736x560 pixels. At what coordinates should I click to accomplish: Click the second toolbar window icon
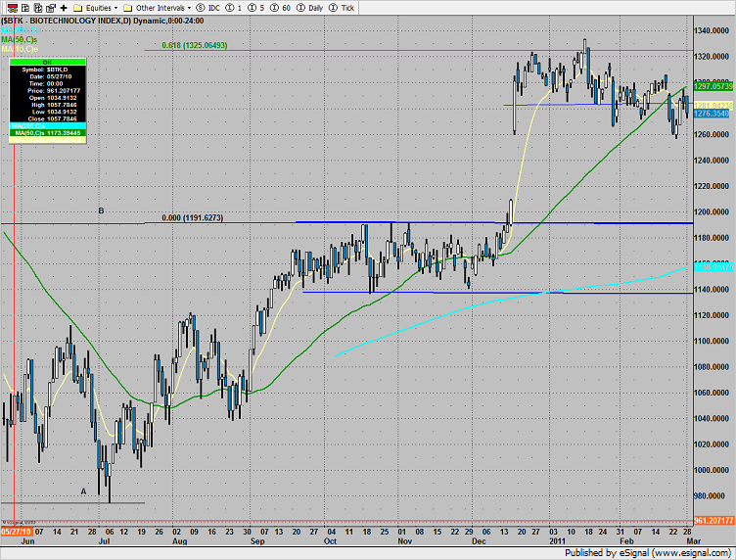(25, 8)
